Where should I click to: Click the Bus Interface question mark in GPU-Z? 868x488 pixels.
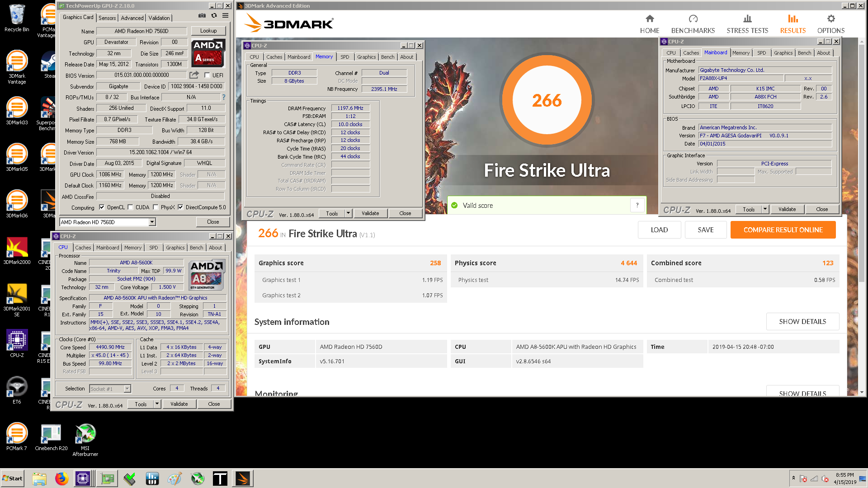click(x=223, y=97)
